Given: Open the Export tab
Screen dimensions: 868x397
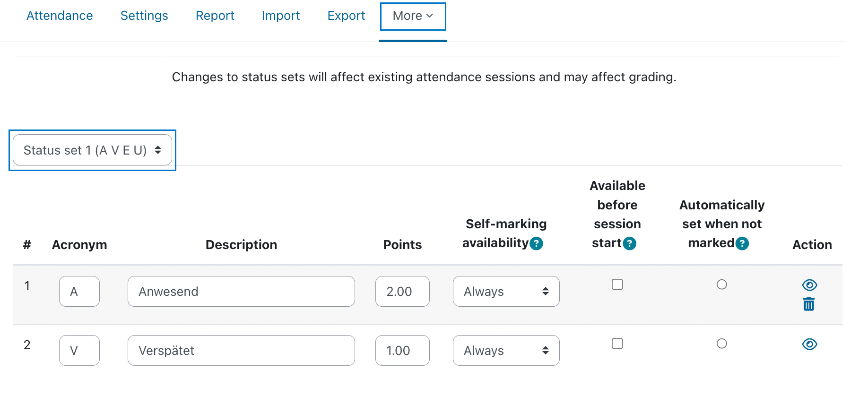Looking at the screenshot, I should tap(346, 16).
